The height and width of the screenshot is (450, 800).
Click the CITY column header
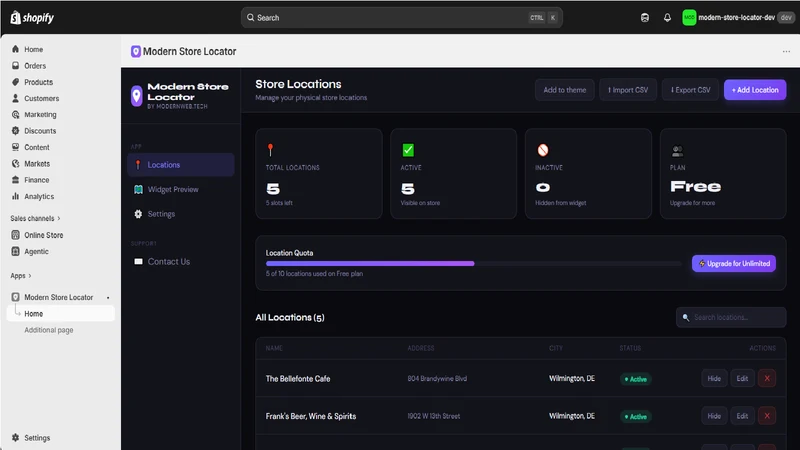556,348
